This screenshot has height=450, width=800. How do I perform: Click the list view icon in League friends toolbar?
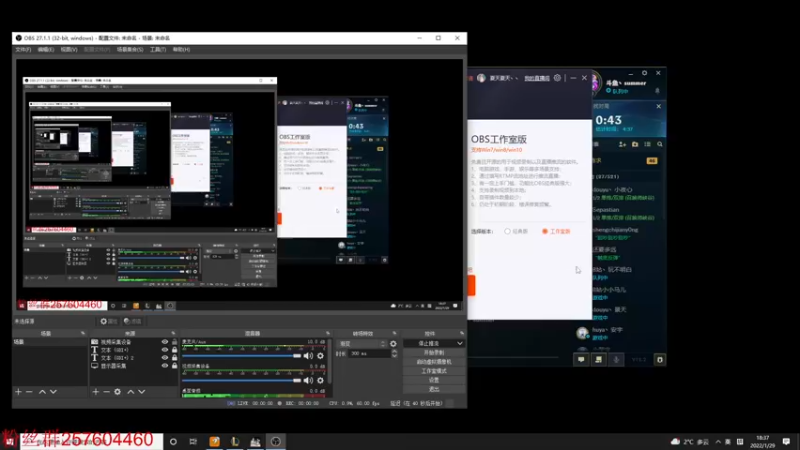tap(647, 144)
